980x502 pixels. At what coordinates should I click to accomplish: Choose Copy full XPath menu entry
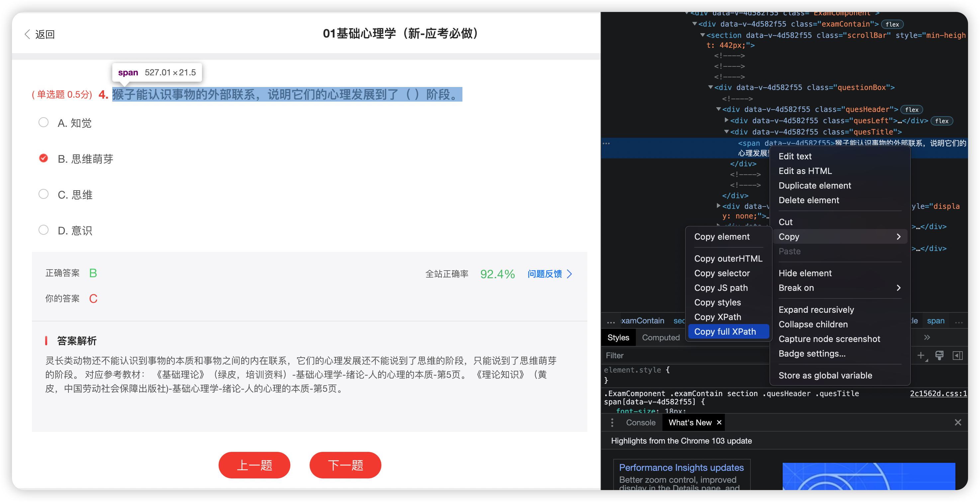pyautogui.click(x=725, y=332)
